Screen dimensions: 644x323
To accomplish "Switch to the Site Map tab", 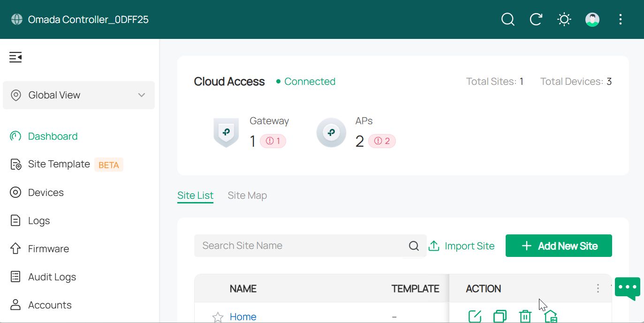I will click(x=247, y=195).
